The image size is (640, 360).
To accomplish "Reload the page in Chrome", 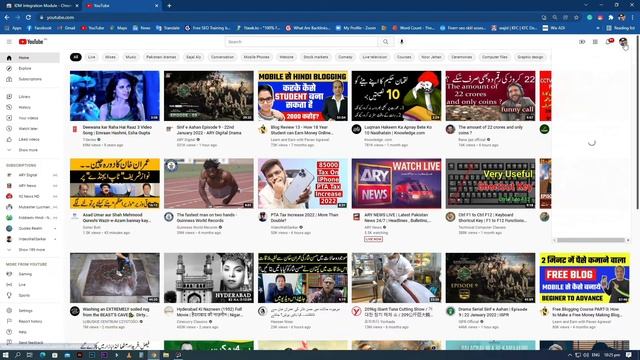I will tap(28, 17).
